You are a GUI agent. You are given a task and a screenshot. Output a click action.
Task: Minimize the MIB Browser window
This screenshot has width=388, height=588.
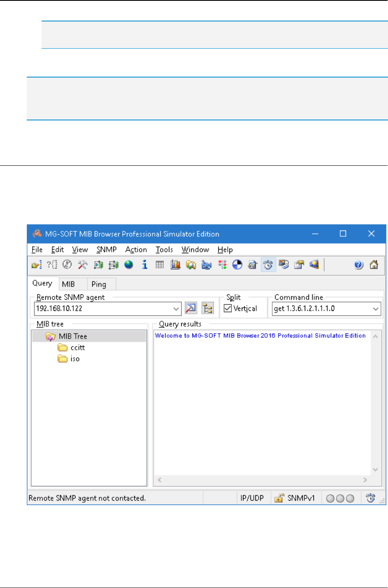coord(315,234)
